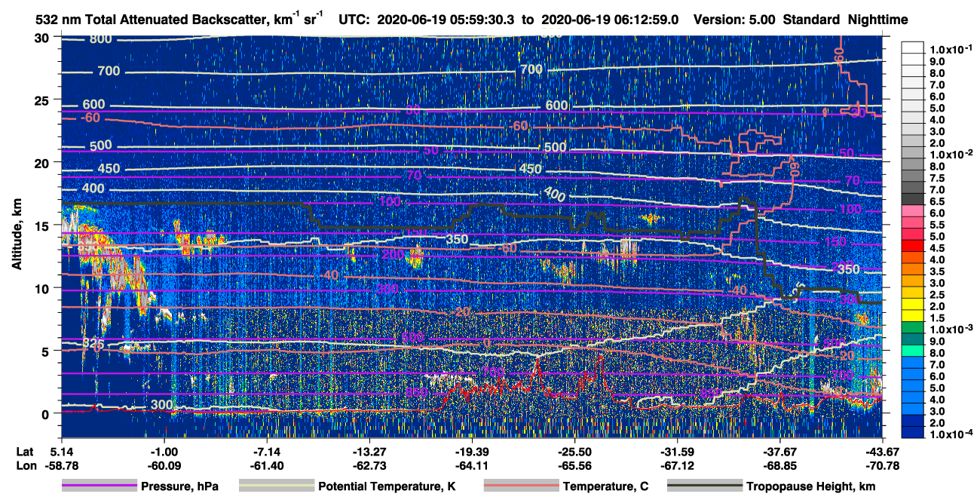
Task: Click the 30 tick on altitude axis
Action: [43, 37]
